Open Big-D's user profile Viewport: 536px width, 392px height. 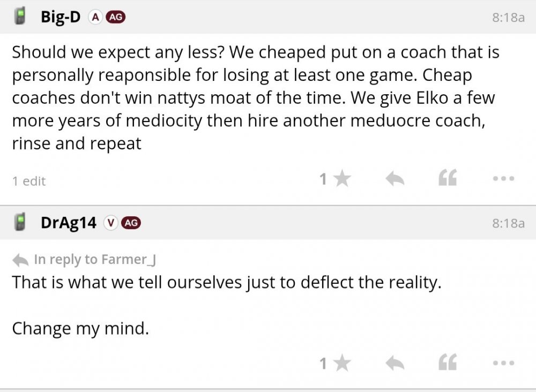pyautogui.click(x=61, y=17)
